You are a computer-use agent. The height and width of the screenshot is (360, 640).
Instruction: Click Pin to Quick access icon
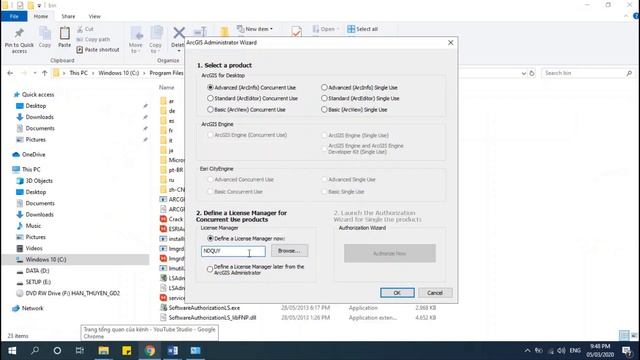tap(19, 40)
